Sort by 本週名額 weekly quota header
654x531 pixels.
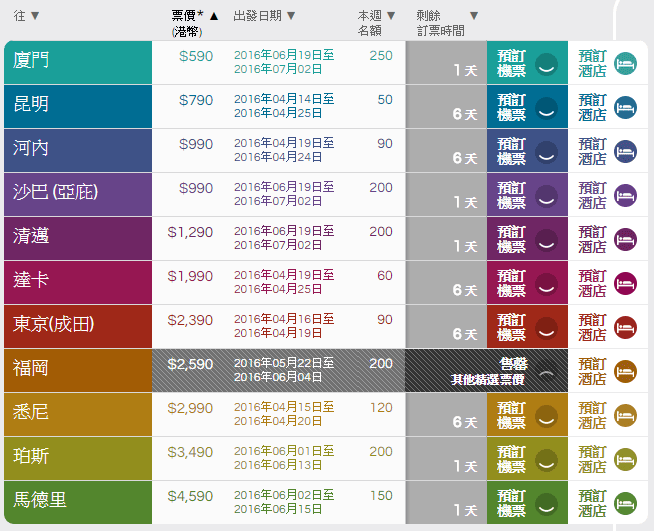click(376, 22)
